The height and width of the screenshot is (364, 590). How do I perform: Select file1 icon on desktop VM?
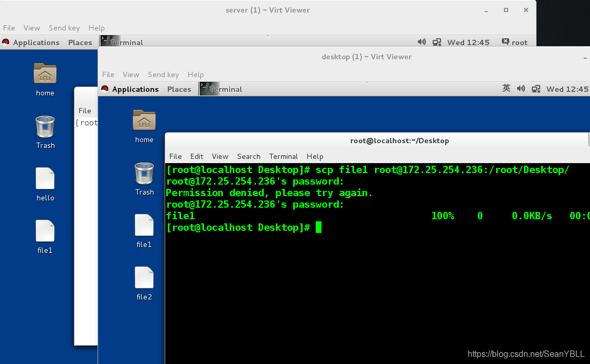pos(144,225)
